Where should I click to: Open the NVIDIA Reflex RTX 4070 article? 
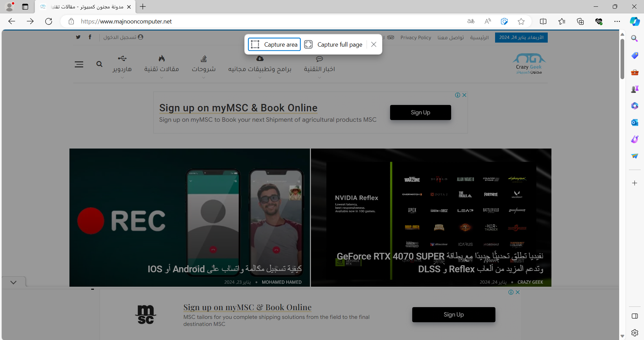coord(431,217)
